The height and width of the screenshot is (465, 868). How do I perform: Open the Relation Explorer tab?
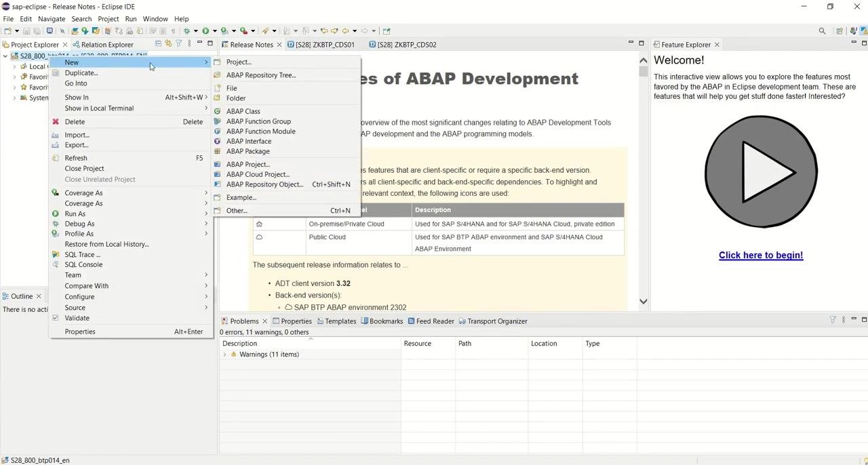(102, 45)
